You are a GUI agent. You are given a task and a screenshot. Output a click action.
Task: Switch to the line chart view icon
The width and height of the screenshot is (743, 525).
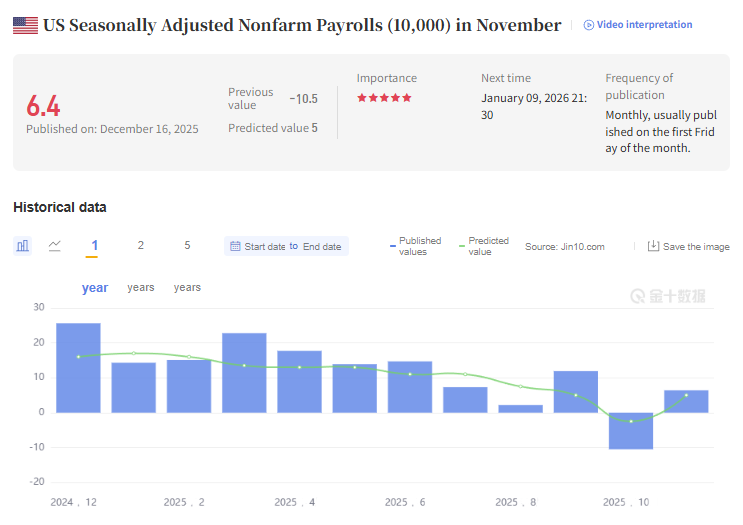tap(55, 246)
